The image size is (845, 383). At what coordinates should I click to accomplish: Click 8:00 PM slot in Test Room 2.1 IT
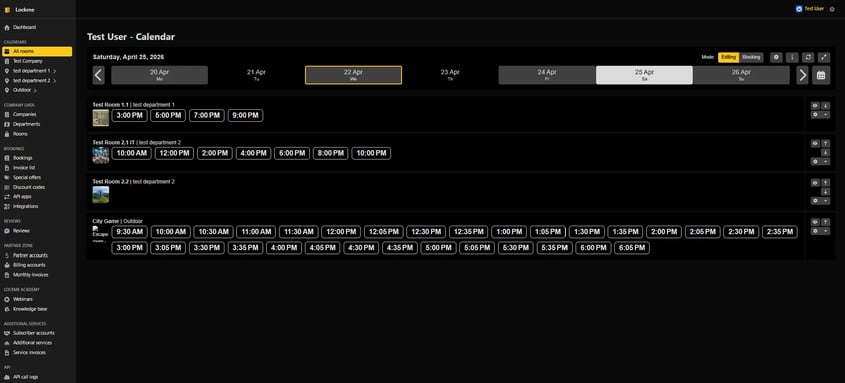point(330,153)
